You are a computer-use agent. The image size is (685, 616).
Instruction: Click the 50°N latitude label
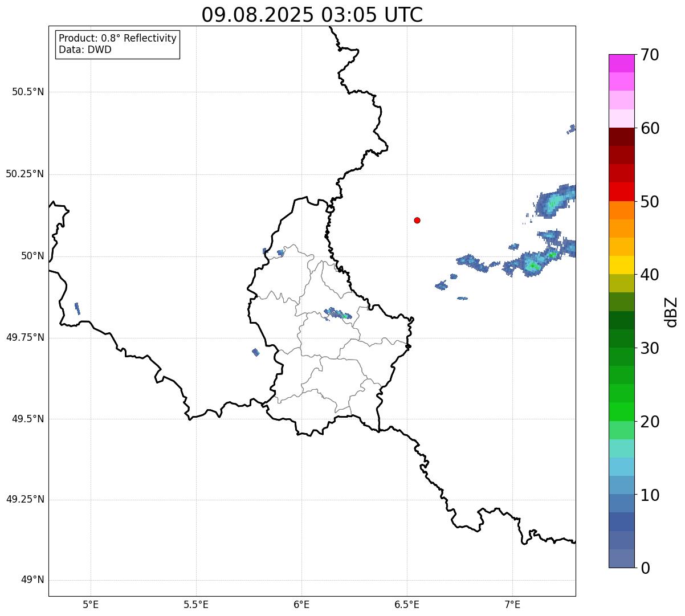tap(32, 256)
